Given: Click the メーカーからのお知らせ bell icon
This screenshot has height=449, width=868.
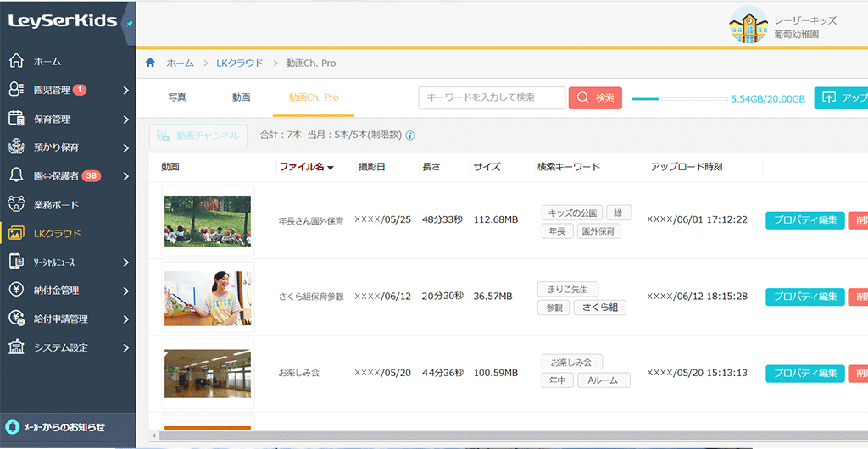Looking at the screenshot, I should tap(12, 427).
